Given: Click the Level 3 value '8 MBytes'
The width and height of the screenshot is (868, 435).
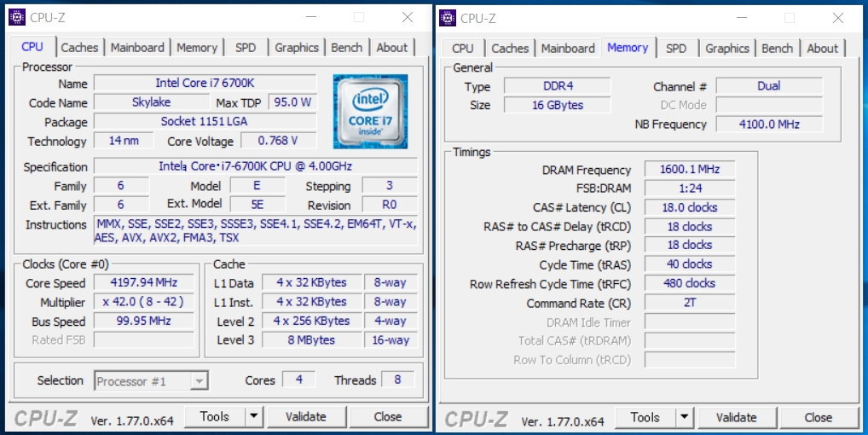Looking at the screenshot, I should pos(312,339).
